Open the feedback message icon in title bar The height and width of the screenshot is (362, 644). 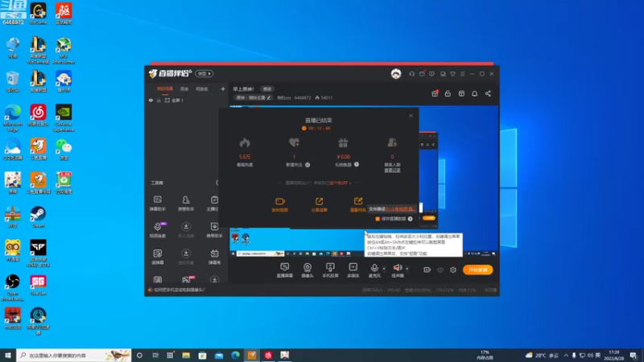pyautogui.click(x=431, y=74)
